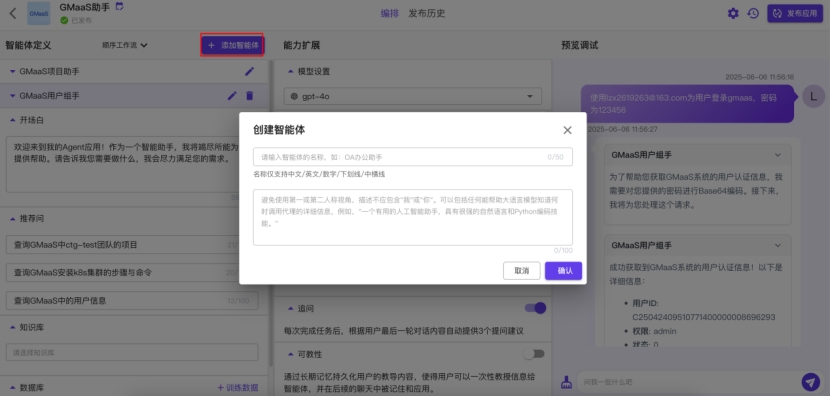
Task: Click the chat message input box
Action: pyautogui.click(x=688, y=382)
